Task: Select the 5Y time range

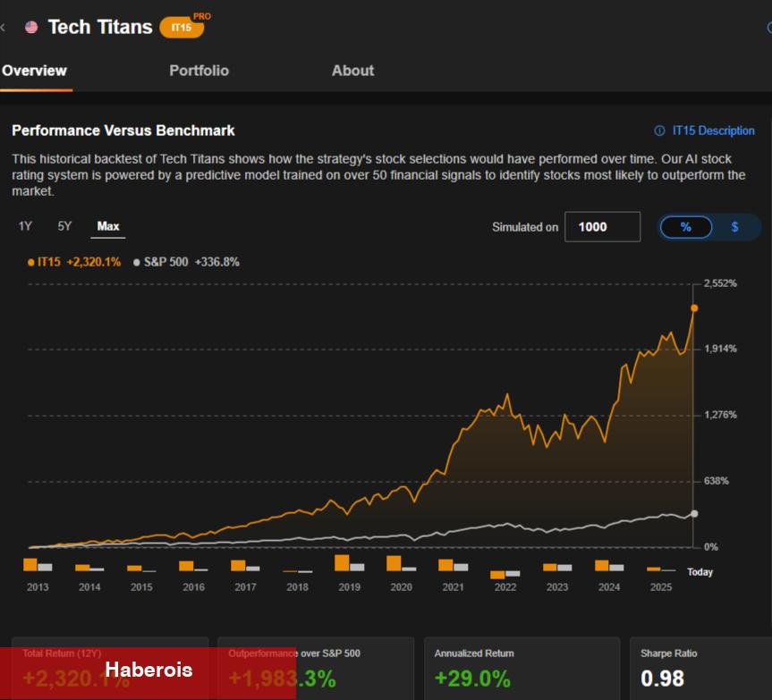Action: (x=64, y=226)
